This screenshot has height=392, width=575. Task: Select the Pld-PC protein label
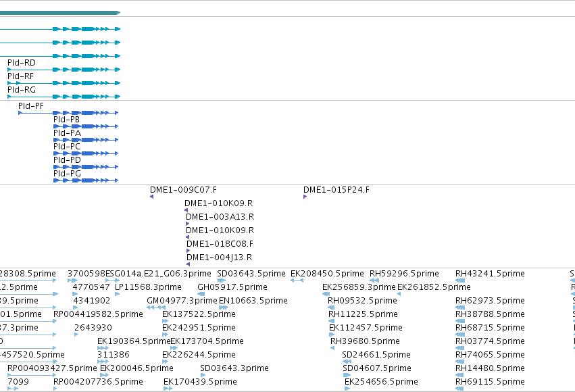coord(67,147)
